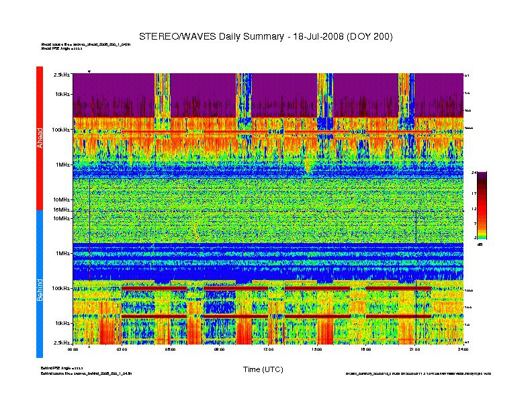This screenshot has height=411, width=532.
Task: Click the 7 value on the color scale
Action: click(x=475, y=224)
